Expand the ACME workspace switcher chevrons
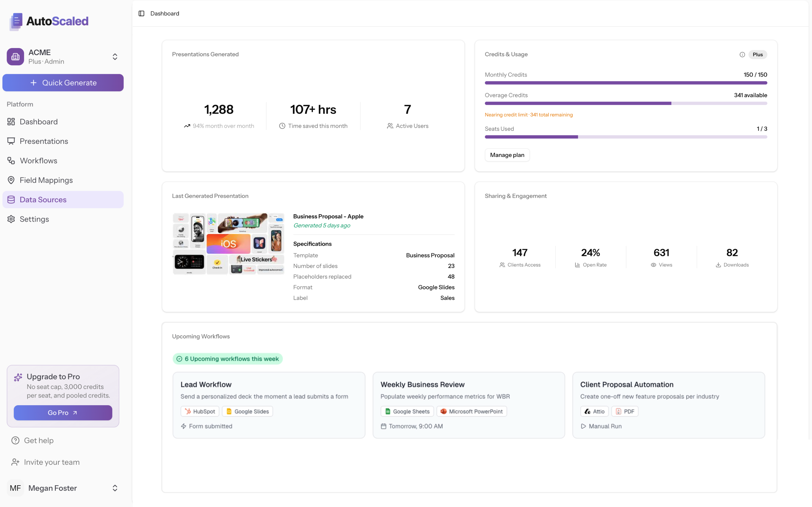 pyautogui.click(x=115, y=57)
